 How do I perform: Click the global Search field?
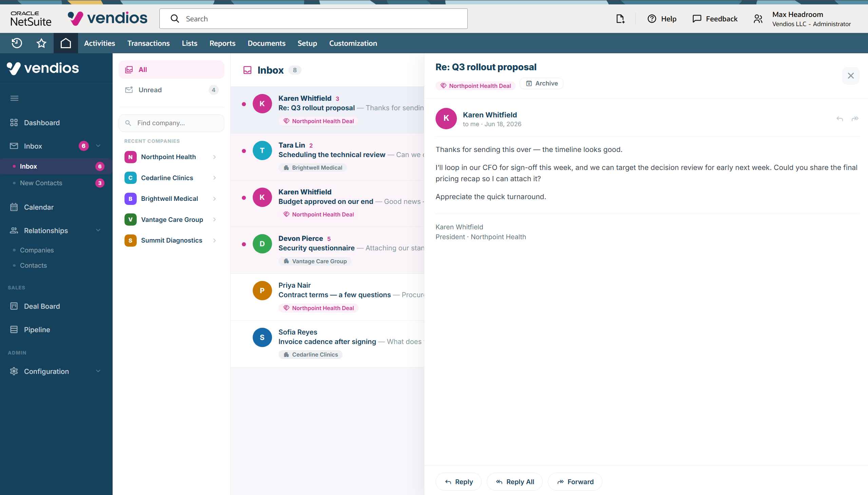tap(313, 19)
